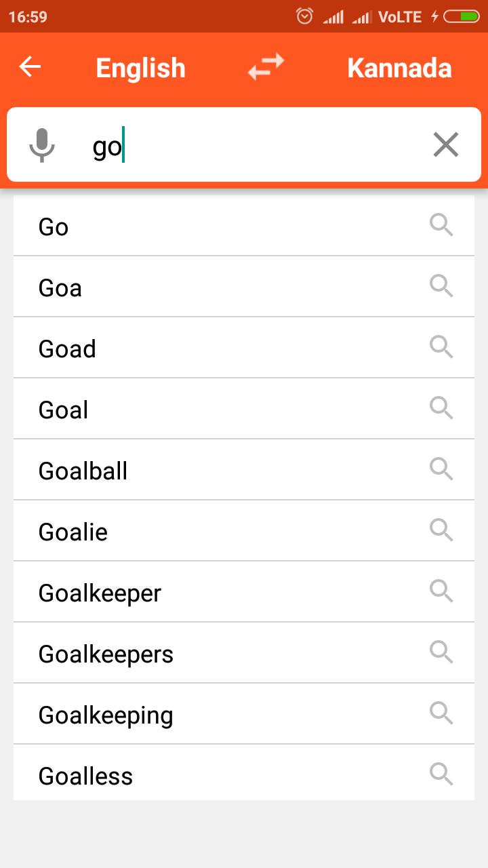Screen dimensions: 488x868
Task: Tap search icon next to Goalless
Action: 441,774
